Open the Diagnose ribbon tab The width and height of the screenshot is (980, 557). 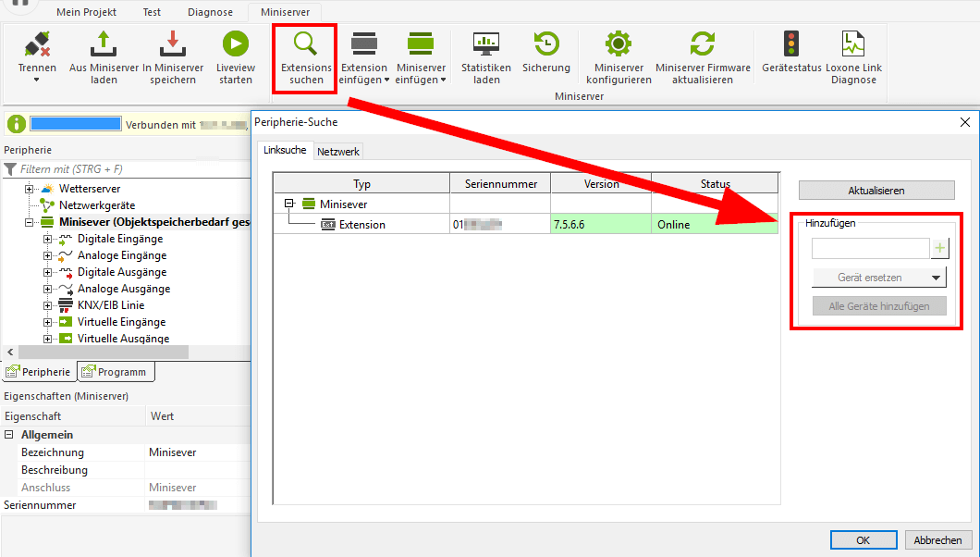tap(210, 12)
